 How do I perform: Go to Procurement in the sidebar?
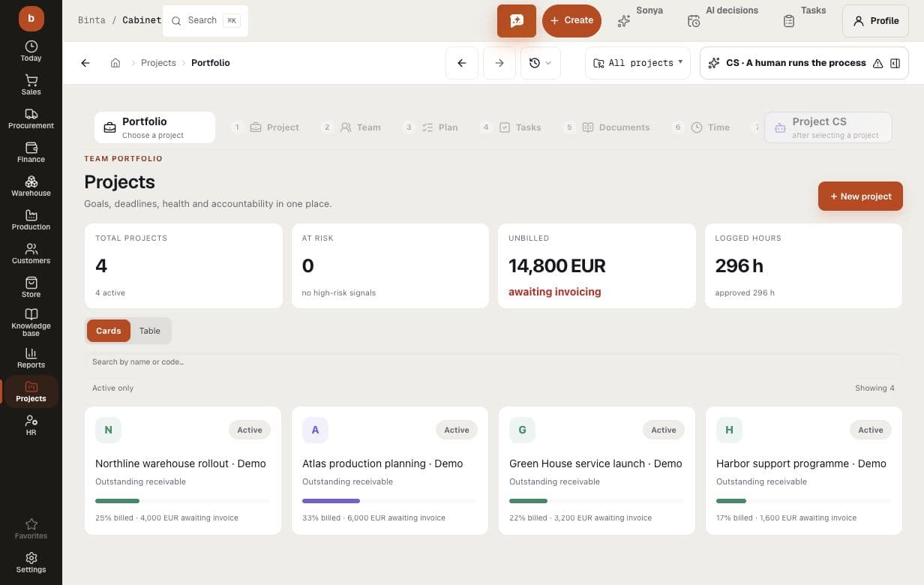click(x=31, y=118)
